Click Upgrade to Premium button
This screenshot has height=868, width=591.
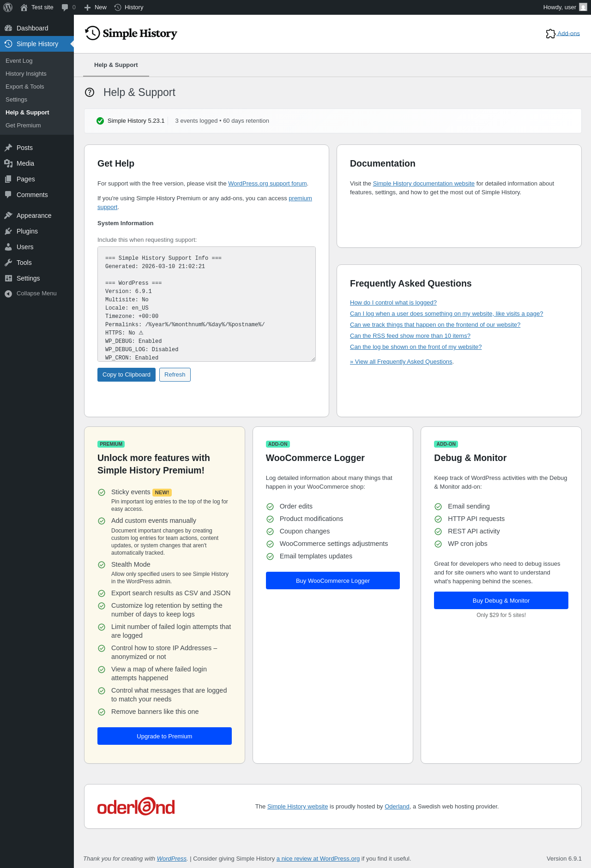[x=164, y=736]
